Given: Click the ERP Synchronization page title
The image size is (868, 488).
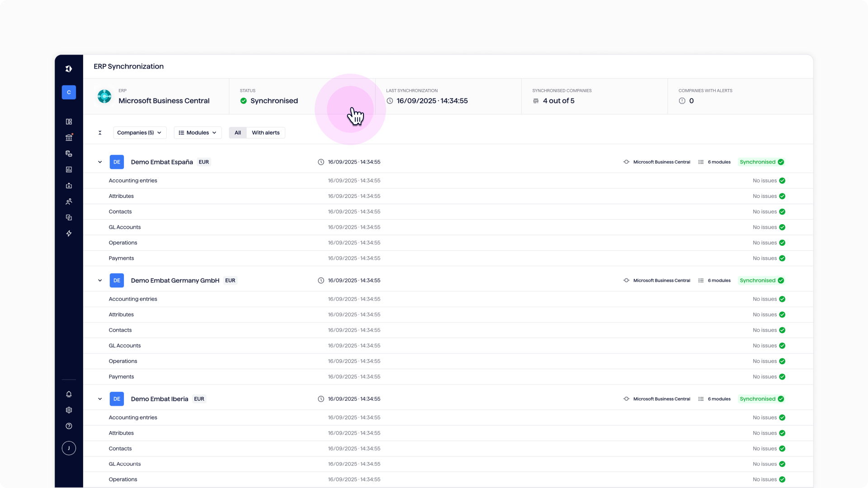Looking at the screenshot, I should [x=128, y=66].
